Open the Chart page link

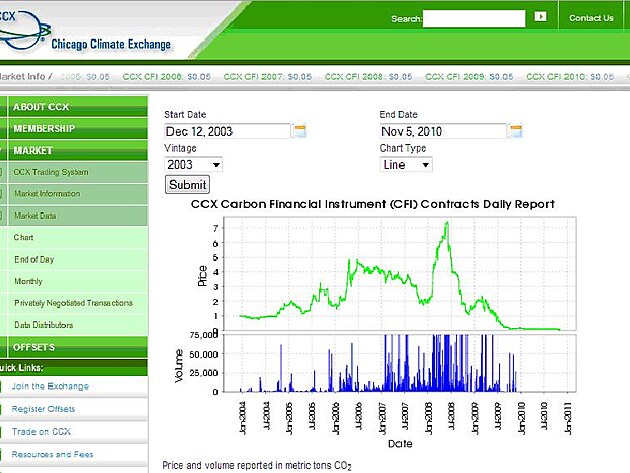(x=23, y=238)
